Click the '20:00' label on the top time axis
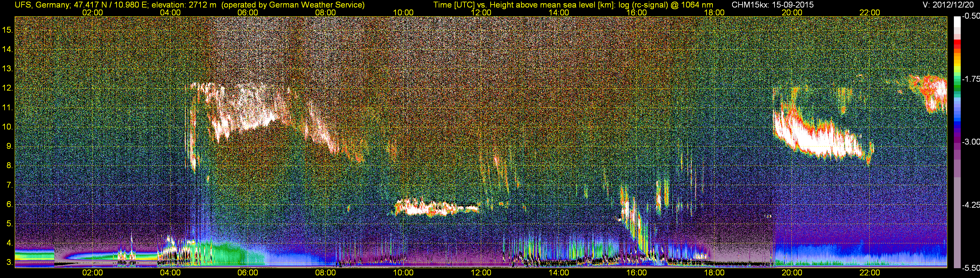 [x=792, y=12]
